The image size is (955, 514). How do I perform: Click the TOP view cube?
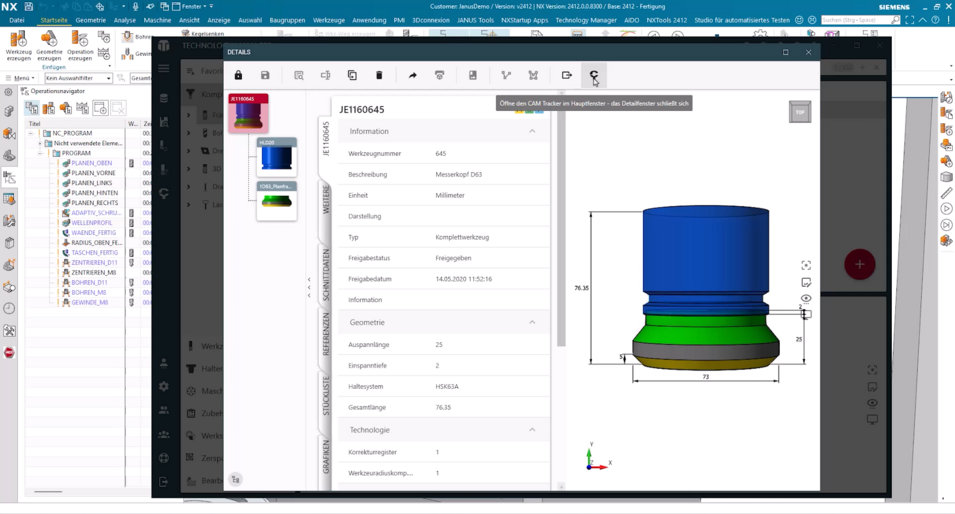pos(800,112)
